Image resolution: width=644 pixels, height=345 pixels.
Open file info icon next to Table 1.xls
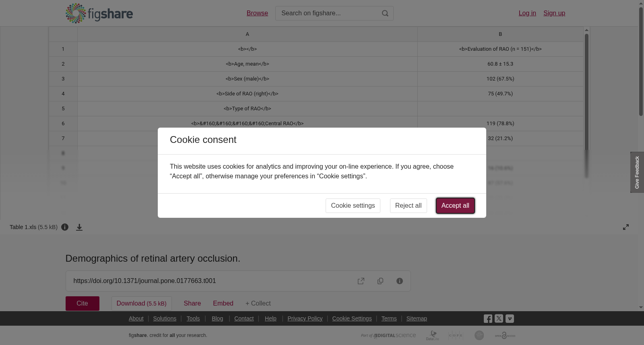pos(65,227)
